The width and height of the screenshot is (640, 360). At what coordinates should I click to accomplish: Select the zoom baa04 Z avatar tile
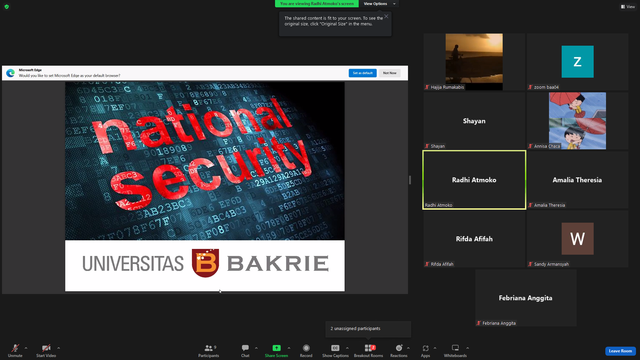(x=577, y=62)
